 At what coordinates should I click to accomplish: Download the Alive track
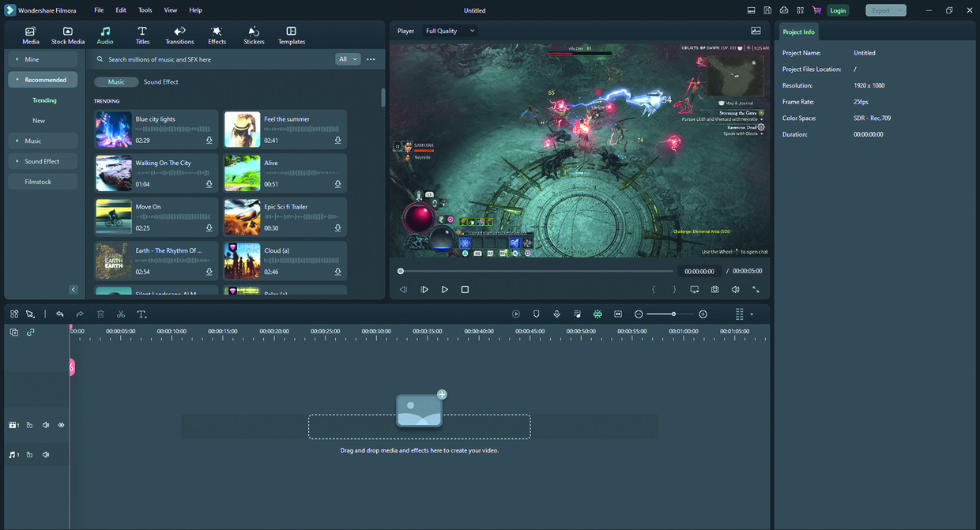tap(337, 184)
